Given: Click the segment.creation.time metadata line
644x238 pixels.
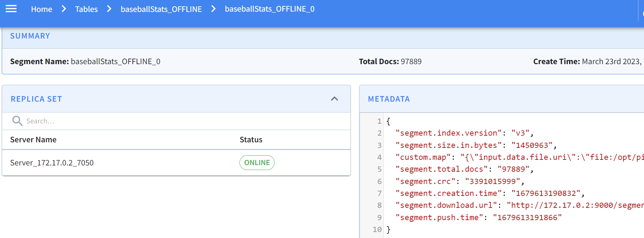Looking at the screenshot, I should pos(490,193).
